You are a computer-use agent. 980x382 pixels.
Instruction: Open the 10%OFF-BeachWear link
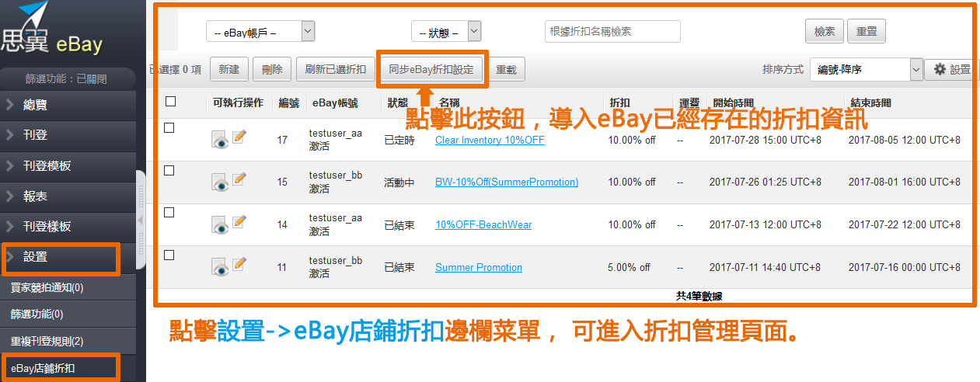(x=483, y=225)
